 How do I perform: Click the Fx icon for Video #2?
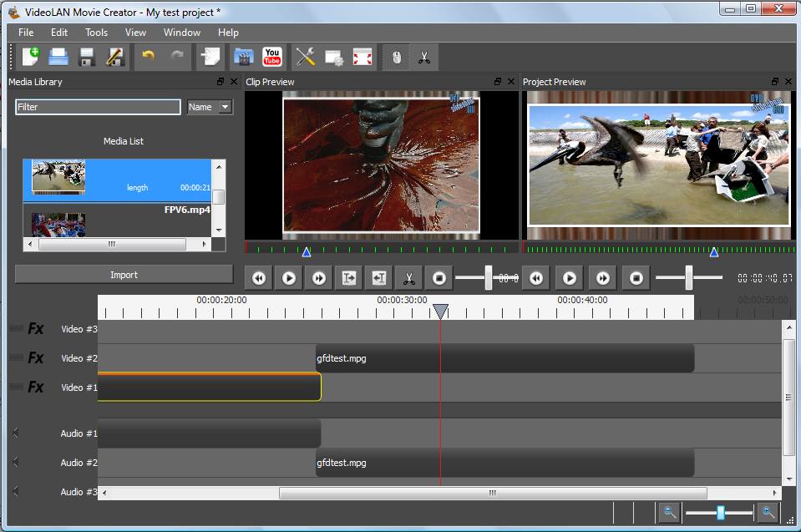coord(36,357)
